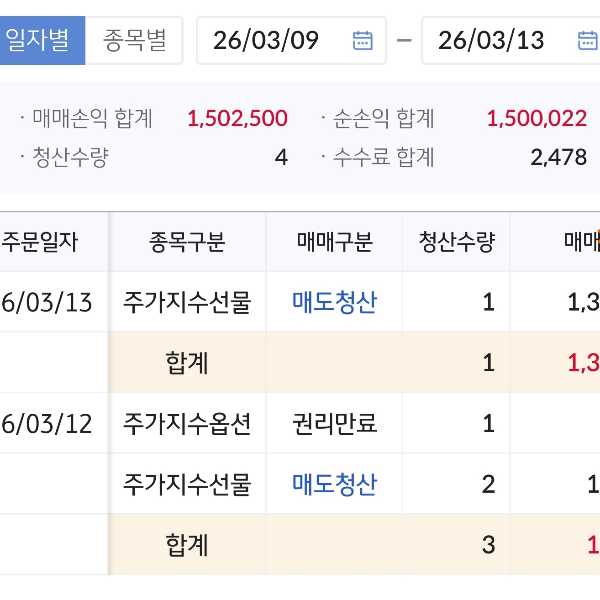
Task: Switch to the 일자별 tab
Action: pos(37,40)
